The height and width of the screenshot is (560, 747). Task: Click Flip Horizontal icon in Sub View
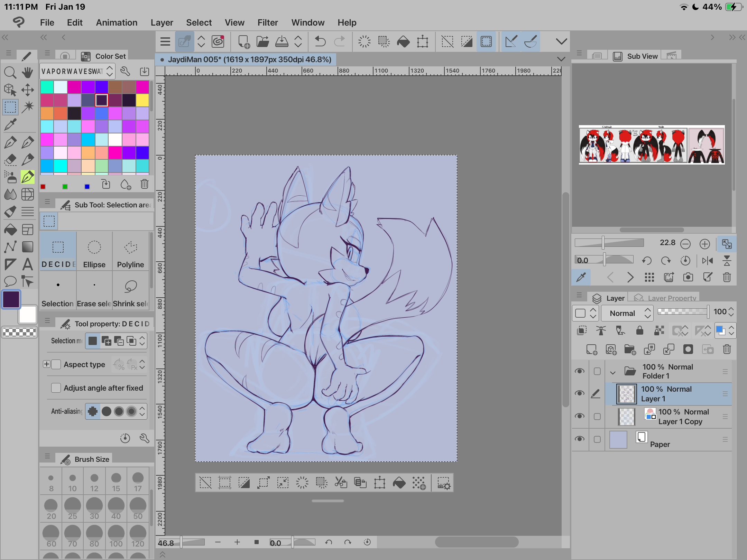[708, 261]
